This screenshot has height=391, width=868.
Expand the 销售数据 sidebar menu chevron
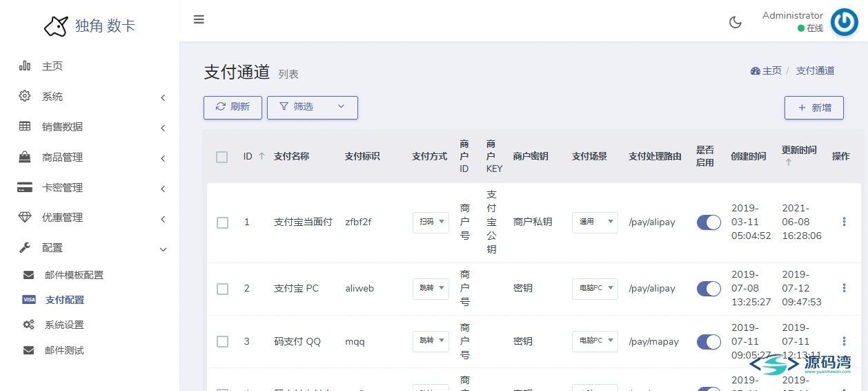163,128
